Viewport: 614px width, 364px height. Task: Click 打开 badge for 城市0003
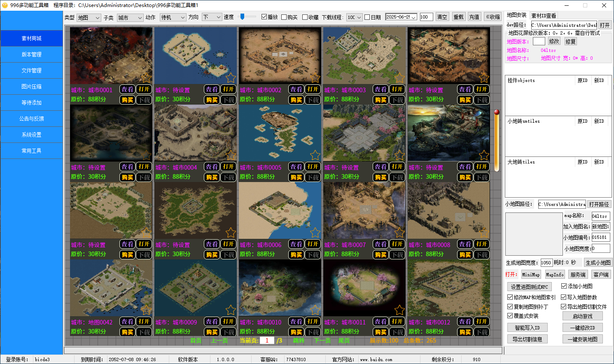point(397,89)
